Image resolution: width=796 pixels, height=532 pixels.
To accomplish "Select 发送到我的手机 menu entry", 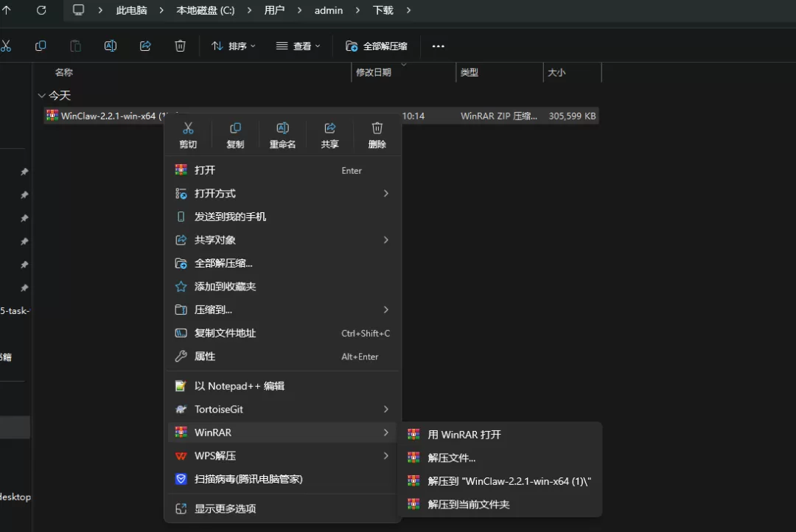I will click(282, 217).
